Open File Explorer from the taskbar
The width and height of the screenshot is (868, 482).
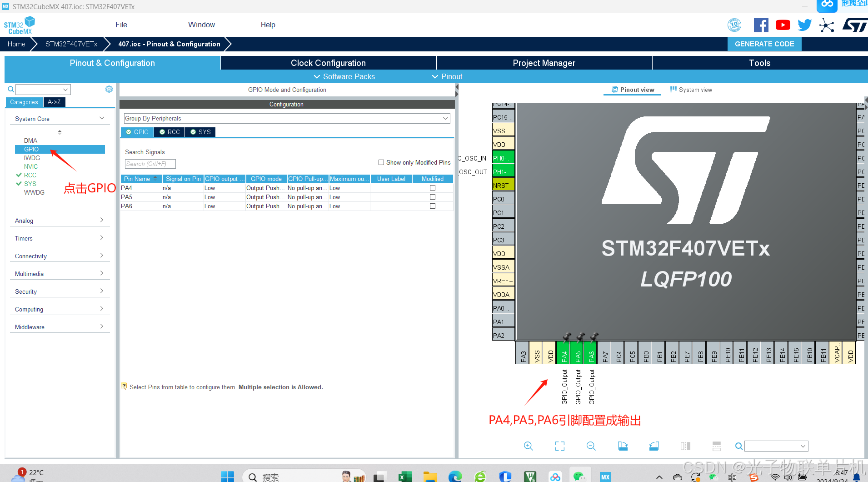(x=430, y=477)
